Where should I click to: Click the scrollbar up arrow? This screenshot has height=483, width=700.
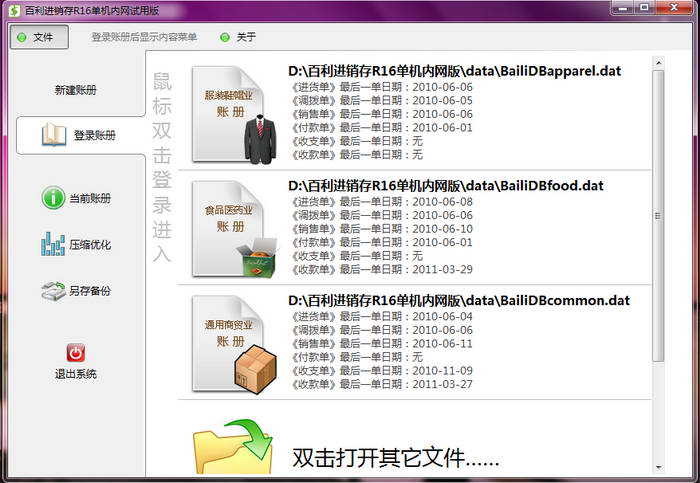tap(658, 62)
